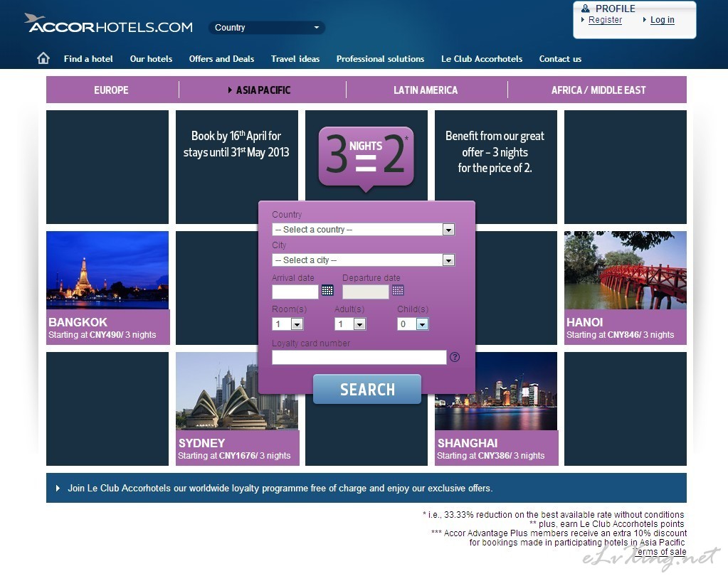
Task: Focus the Loyalty card number field
Action: [x=359, y=357]
